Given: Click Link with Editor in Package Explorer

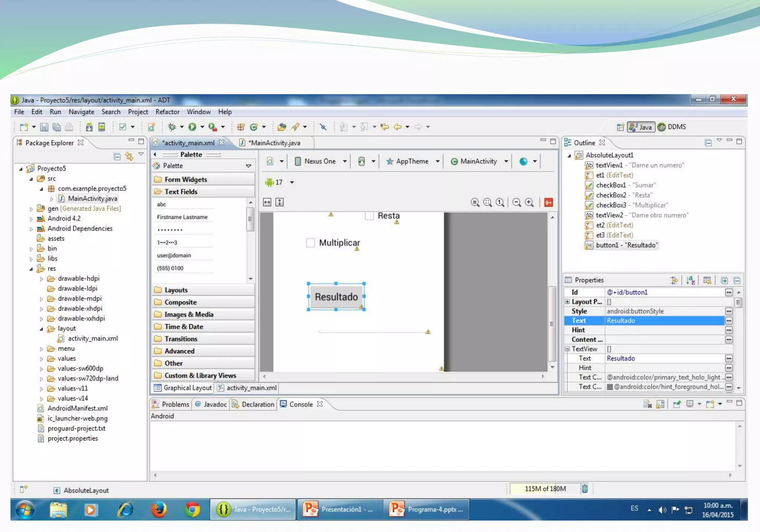Looking at the screenshot, I should 129,156.
